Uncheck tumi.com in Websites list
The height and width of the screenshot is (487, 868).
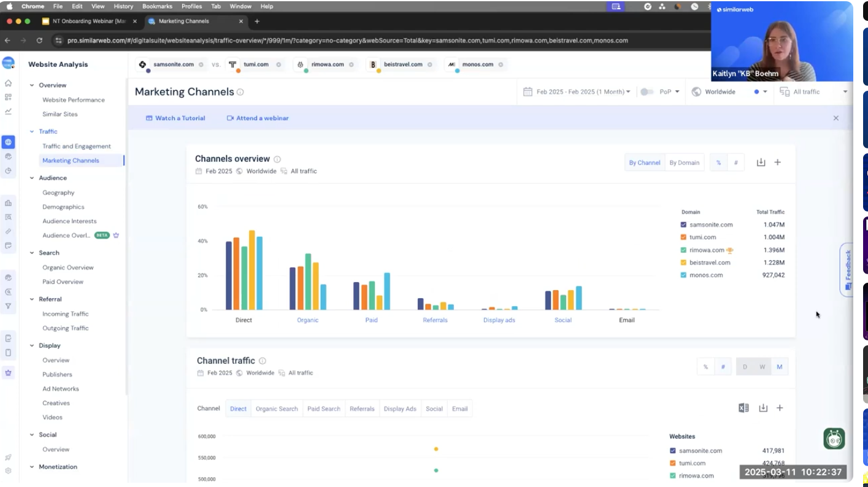[x=673, y=463]
